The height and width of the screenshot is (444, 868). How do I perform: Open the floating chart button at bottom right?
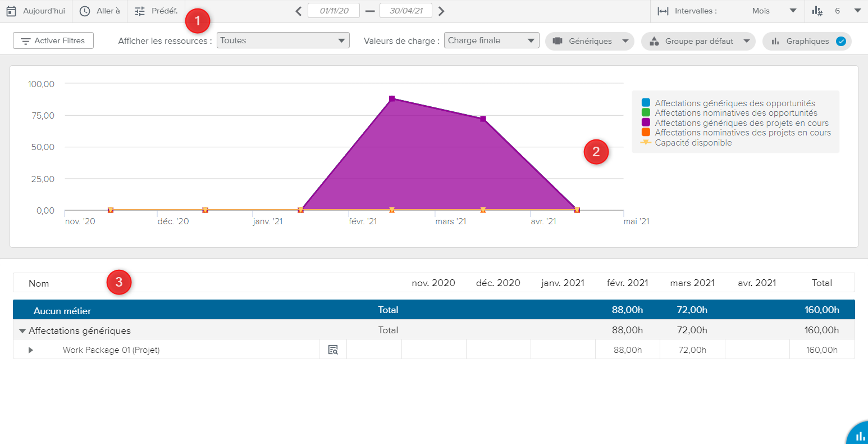point(858,436)
